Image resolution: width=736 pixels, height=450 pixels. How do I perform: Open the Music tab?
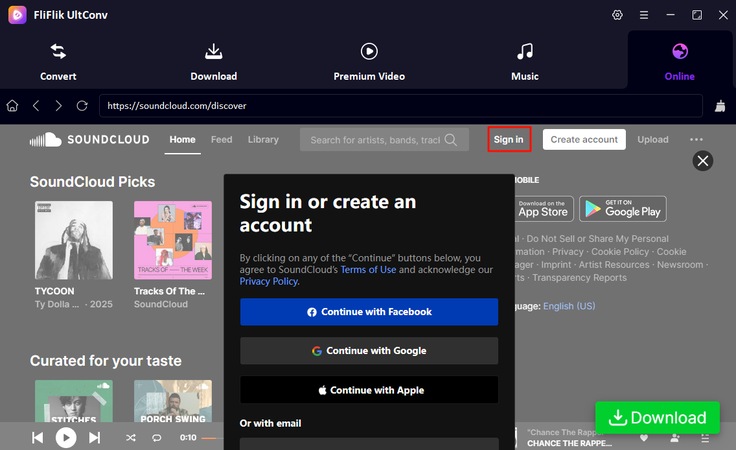coord(525,62)
